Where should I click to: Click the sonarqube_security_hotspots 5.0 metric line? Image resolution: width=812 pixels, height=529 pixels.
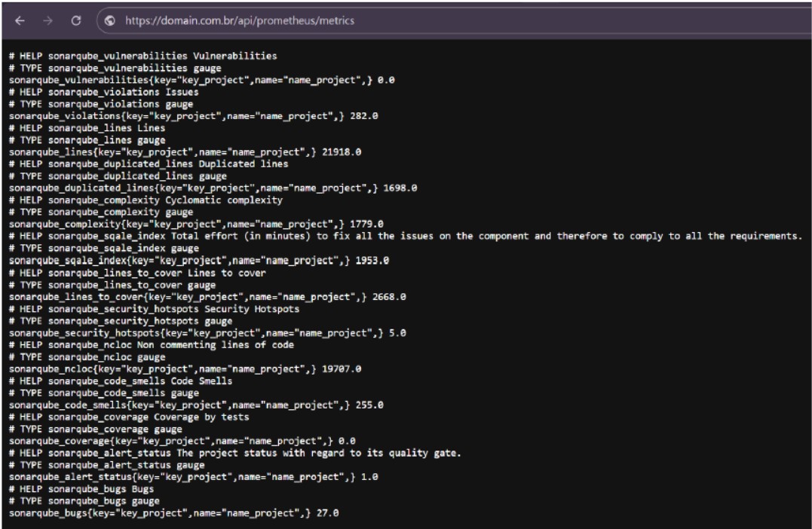(x=207, y=333)
